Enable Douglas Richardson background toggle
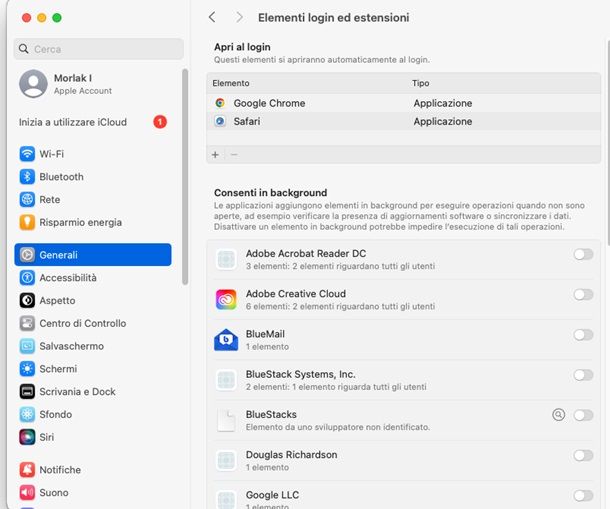 tap(583, 455)
